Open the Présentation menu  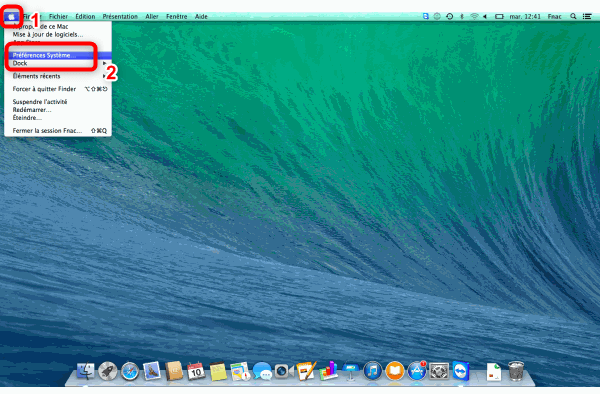coord(120,16)
